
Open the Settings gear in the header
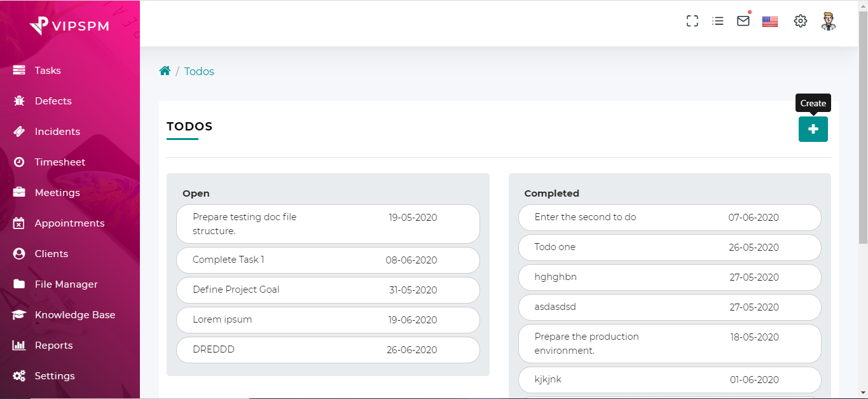[x=800, y=21]
